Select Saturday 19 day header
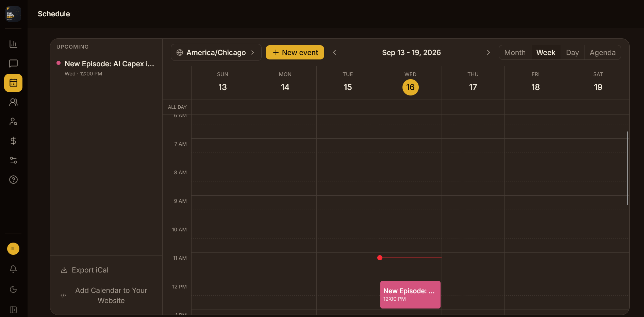The image size is (644, 317). 598,83
